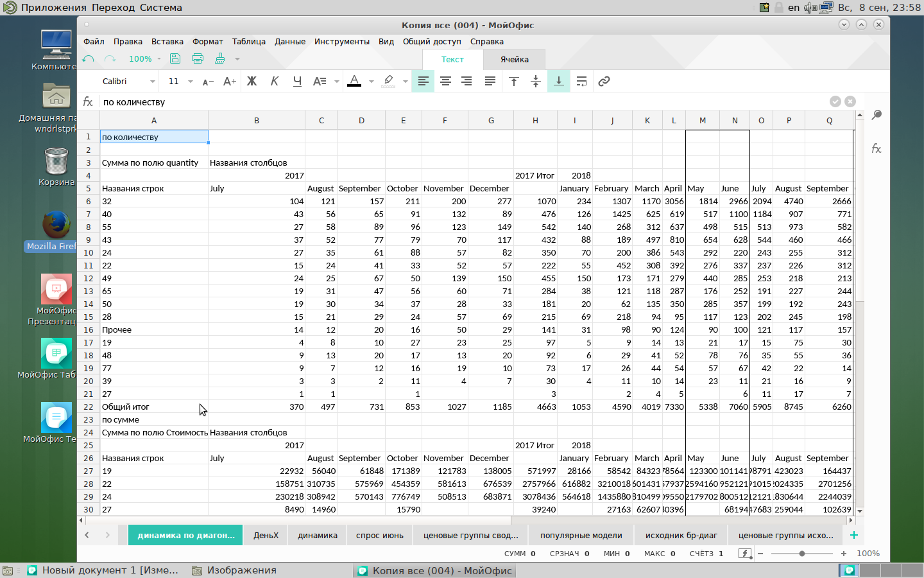Click the zoom slider handle in status bar
This screenshot has width=924, height=578.
pos(802,554)
